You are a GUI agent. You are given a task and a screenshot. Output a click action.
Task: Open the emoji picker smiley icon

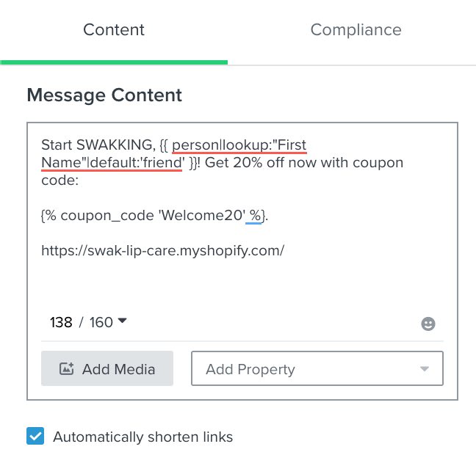coord(428,324)
